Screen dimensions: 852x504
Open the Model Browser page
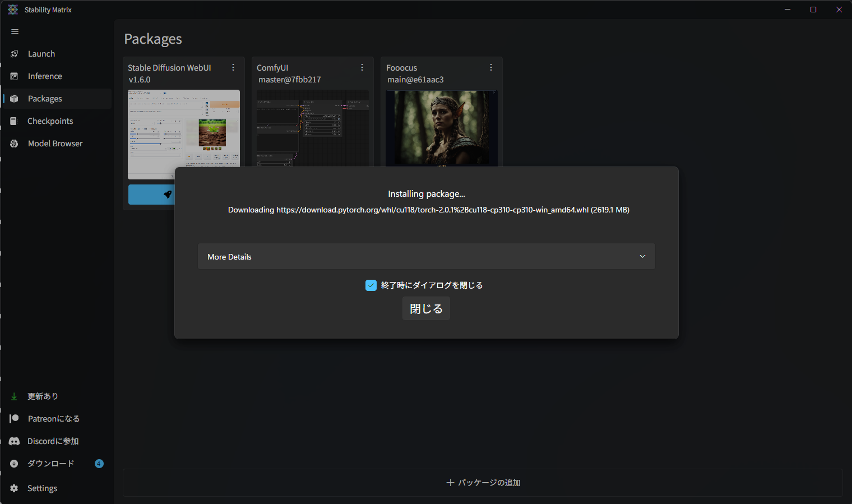pos(57,144)
